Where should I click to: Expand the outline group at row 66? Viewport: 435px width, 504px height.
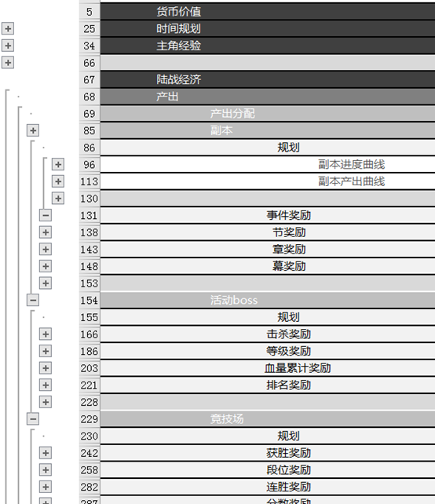[x=8, y=62]
